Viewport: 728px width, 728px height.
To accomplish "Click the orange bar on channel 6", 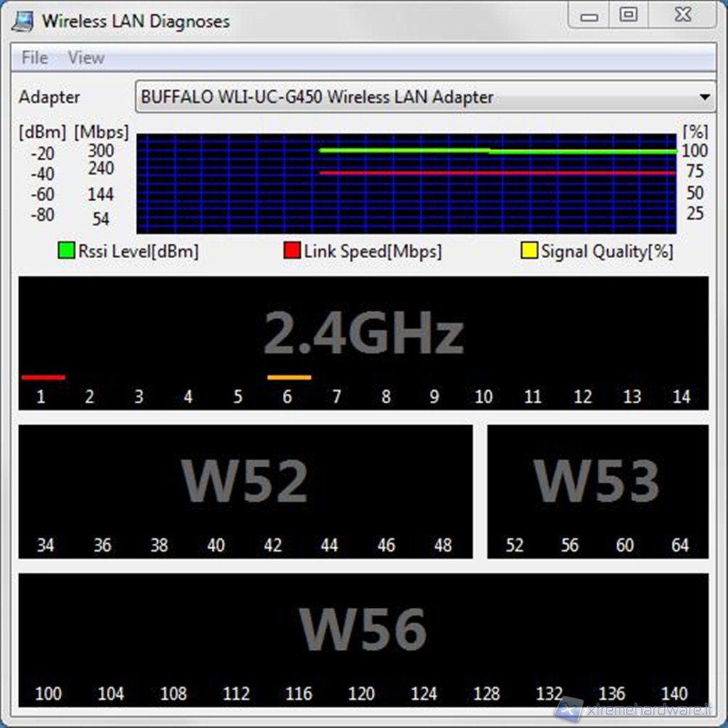I will coord(289,378).
